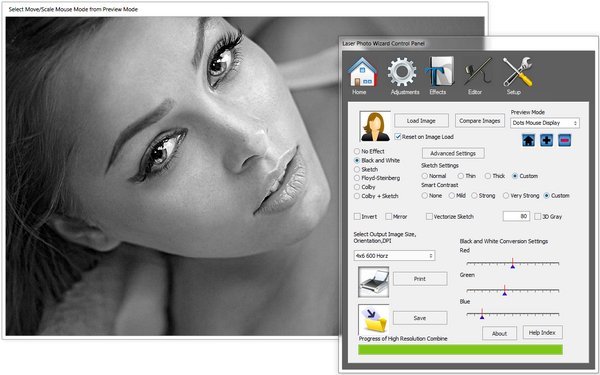The image size is (600, 375).
Task: Set Smart Contrast to Very Strong
Action: pos(521,196)
